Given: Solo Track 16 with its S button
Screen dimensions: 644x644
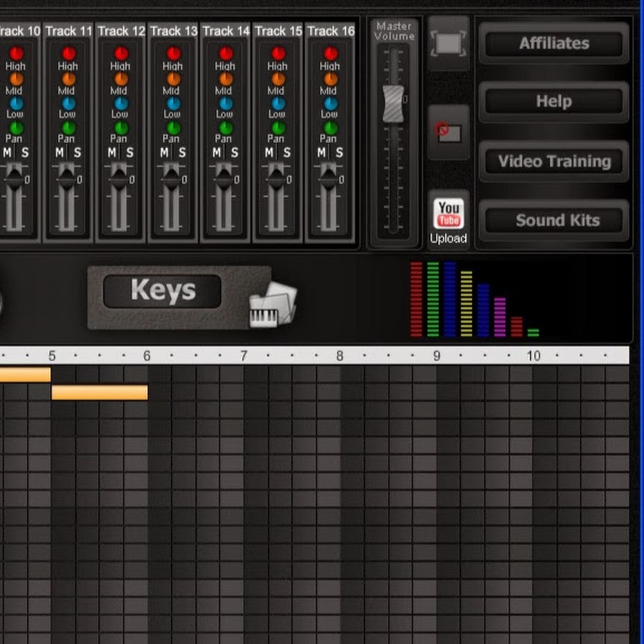Looking at the screenshot, I should point(338,153).
